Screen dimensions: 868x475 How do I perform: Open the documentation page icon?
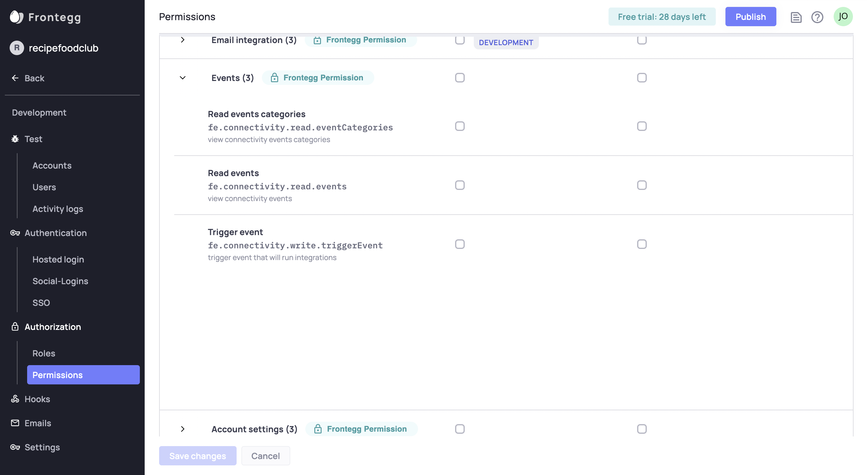pyautogui.click(x=796, y=17)
